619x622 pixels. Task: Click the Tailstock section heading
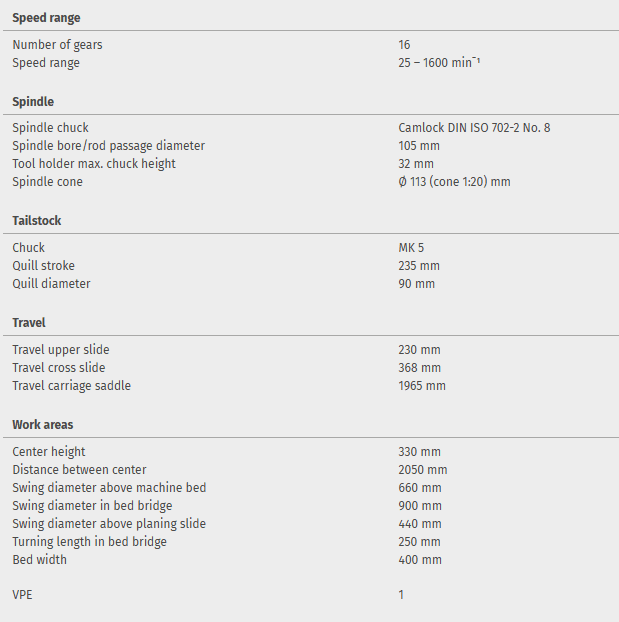(x=37, y=221)
